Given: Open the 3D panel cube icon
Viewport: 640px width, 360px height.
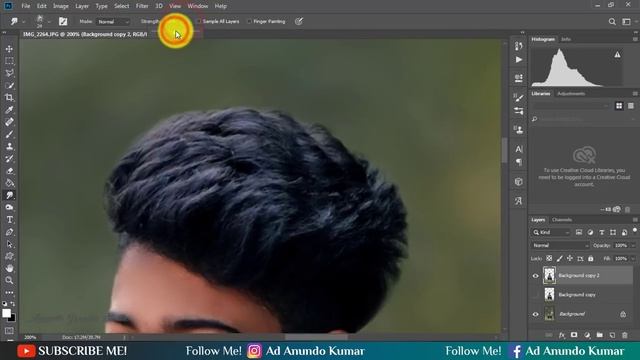Looking at the screenshot, I should (518, 182).
